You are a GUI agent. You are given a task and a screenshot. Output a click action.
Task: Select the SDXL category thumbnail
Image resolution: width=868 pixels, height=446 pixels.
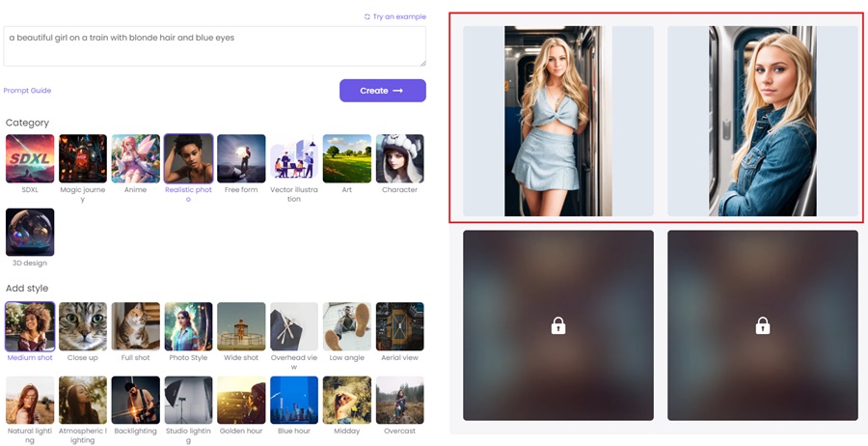coord(30,158)
